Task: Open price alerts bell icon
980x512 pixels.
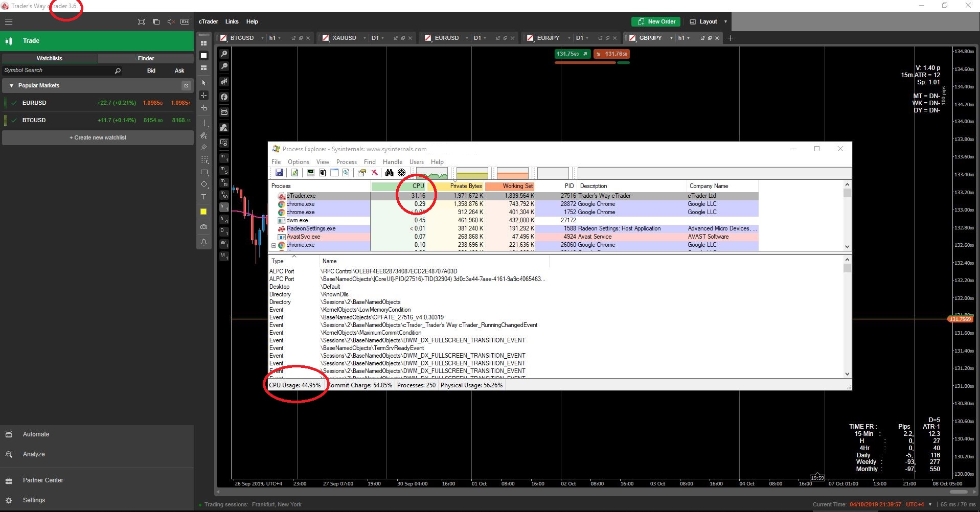Action: pos(203,242)
